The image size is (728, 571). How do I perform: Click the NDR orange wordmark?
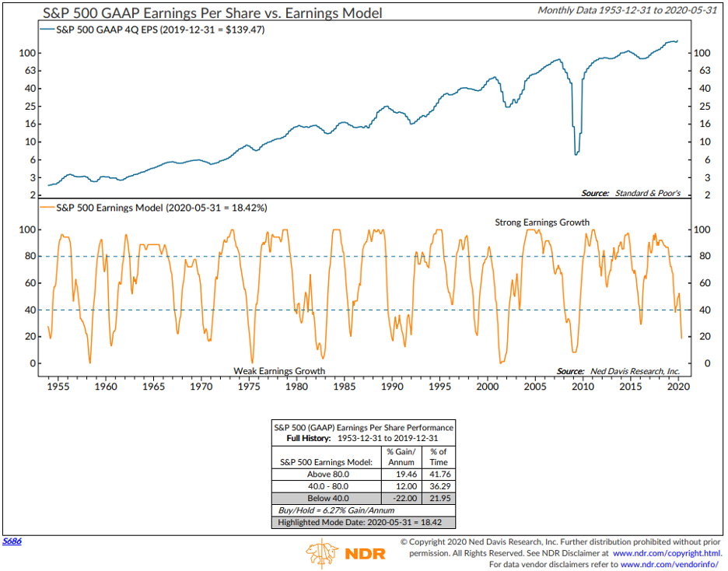[x=365, y=554]
